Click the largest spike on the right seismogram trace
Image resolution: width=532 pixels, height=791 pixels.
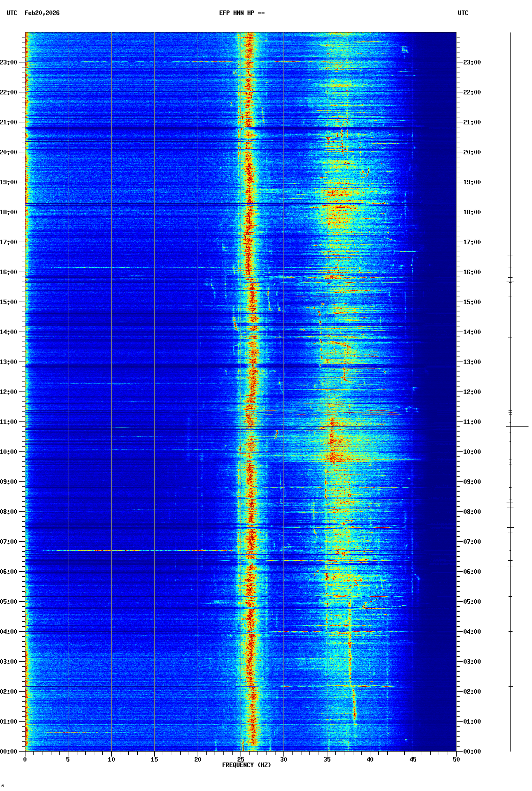click(519, 427)
